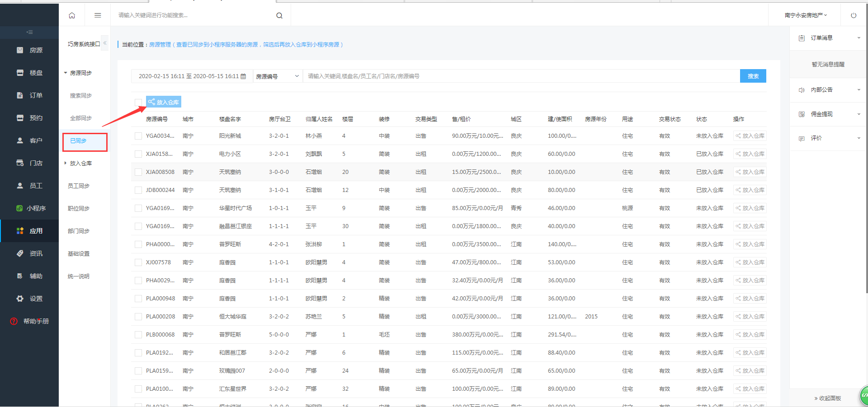Open the 小程序 sidebar icon

tap(19, 208)
